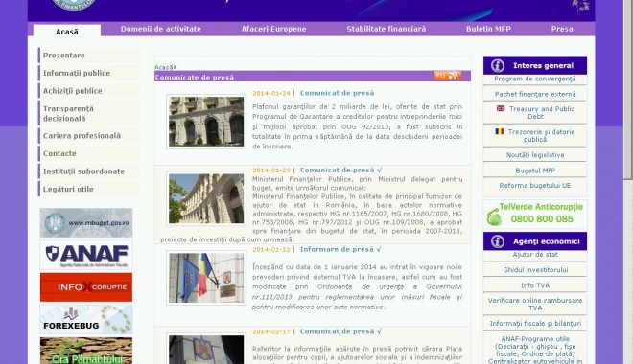Open the FOREXEBUG banner
633x364 pixels.
click(x=86, y=319)
